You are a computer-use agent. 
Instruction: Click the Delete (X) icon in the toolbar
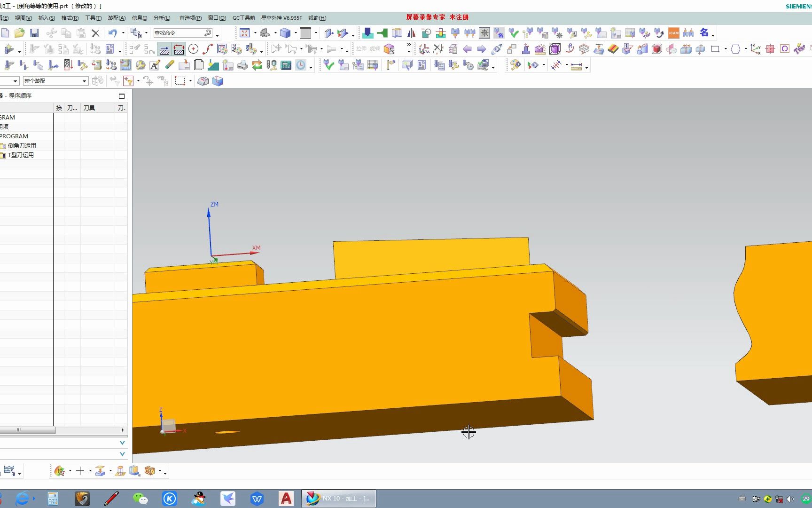pyautogui.click(x=95, y=33)
